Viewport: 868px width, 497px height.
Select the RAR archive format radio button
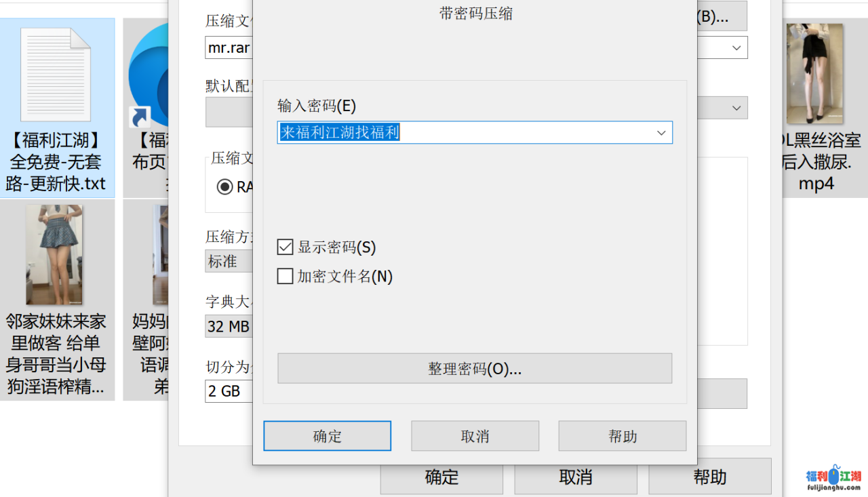click(x=224, y=186)
